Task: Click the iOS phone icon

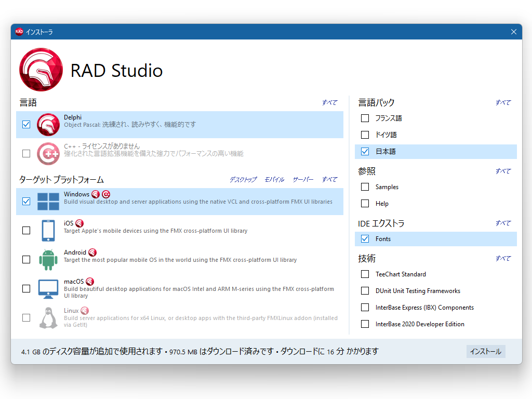Action: (48, 230)
